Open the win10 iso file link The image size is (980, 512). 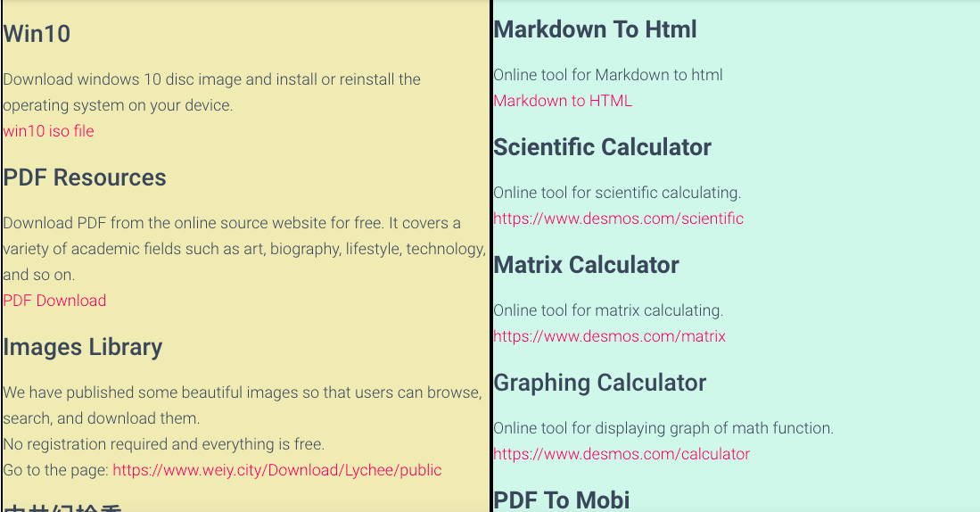[x=49, y=131]
